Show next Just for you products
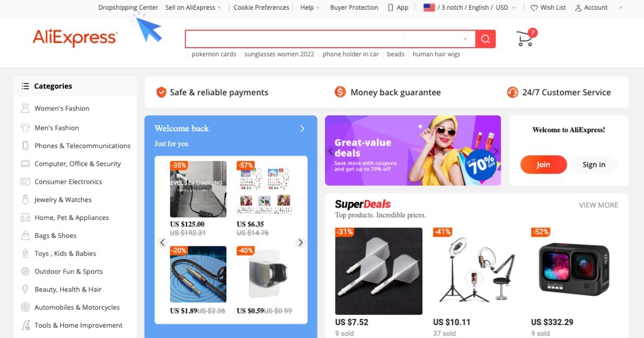Image resolution: width=644 pixels, height=338 pixels. click(x=301, y=242)
